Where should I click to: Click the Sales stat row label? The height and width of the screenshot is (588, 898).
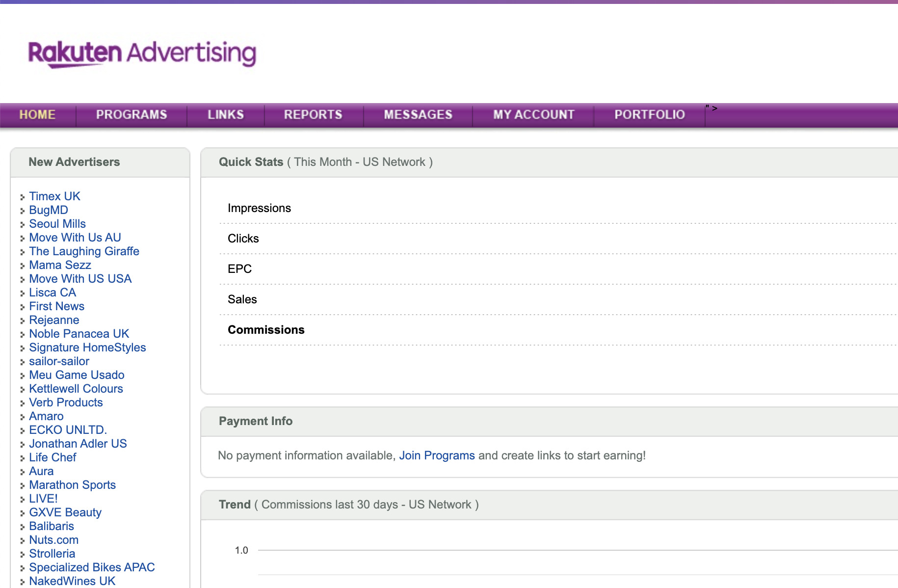click(242, 299)
